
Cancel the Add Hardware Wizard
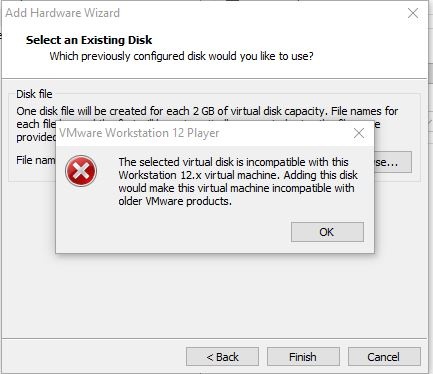coord(384,357)
